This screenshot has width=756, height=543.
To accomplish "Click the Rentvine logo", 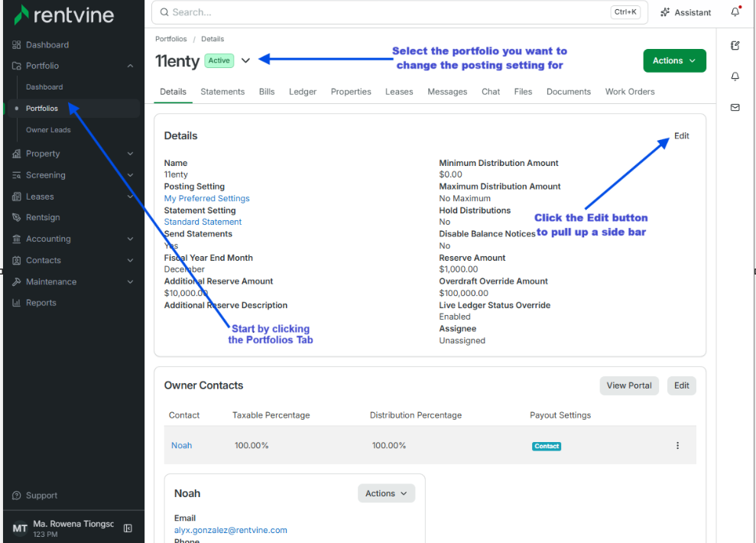I will coord(64,15).
